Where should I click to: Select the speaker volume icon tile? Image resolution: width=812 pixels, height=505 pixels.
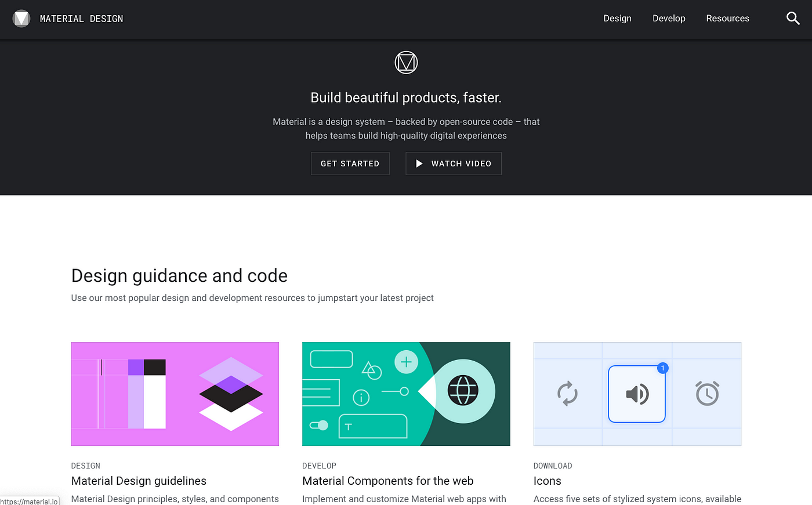coord(637,394)
